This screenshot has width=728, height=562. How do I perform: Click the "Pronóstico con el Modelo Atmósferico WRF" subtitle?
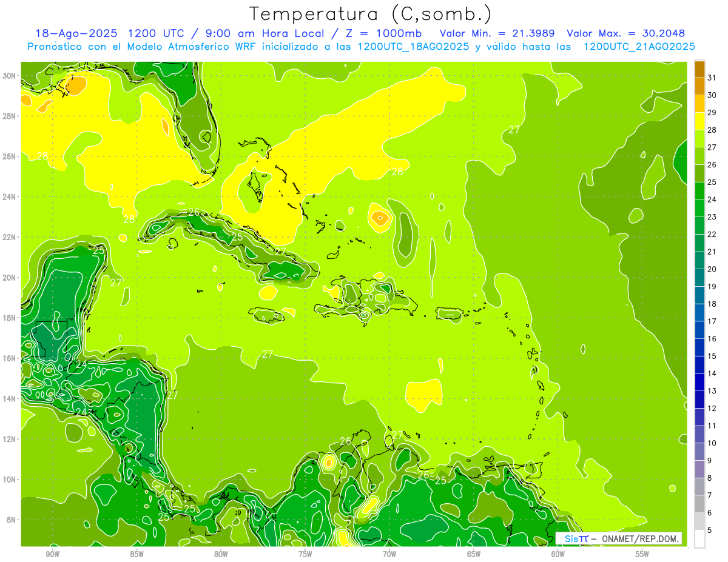click(142, 47)
